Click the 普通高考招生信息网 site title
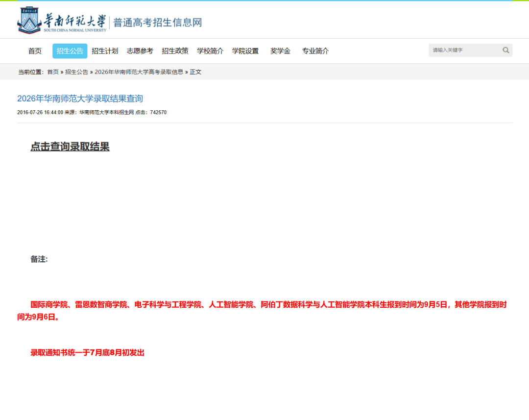The height and width of the screenshot is (420, 529). coord(158,23)
